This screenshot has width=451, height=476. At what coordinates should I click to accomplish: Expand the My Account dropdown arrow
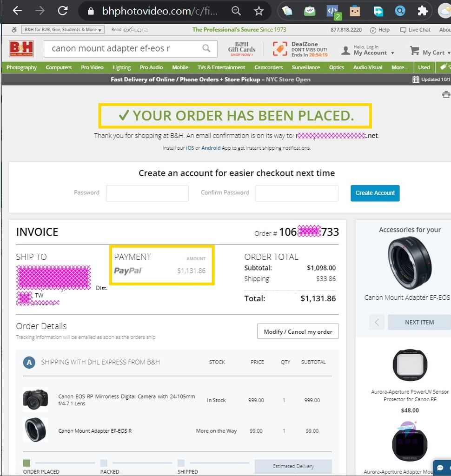click(x=393, y=53)
